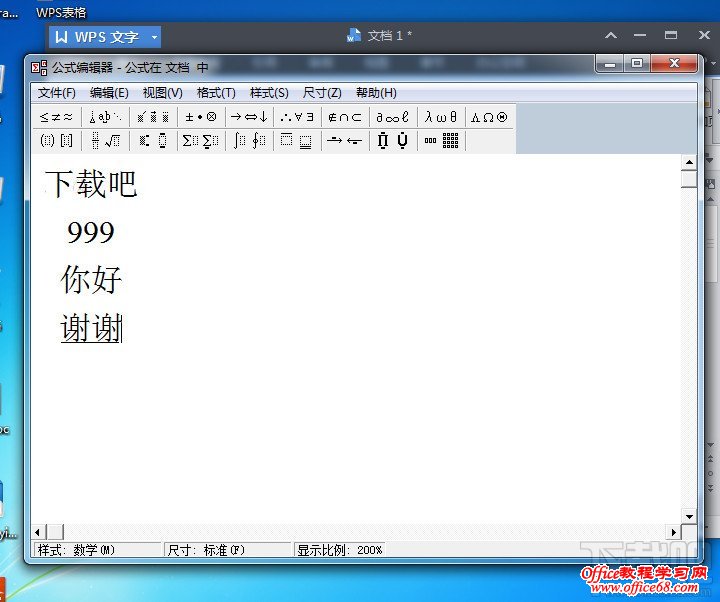The height and width of the screenshot is (602, 720).
Task: Expand the WPS 文字 dropdown arrow
Action: (x=154, y=37)
